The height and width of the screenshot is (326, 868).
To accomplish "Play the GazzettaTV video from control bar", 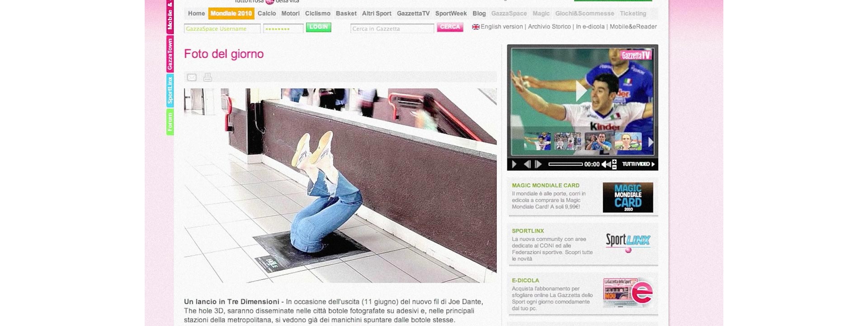I will 514,164.
